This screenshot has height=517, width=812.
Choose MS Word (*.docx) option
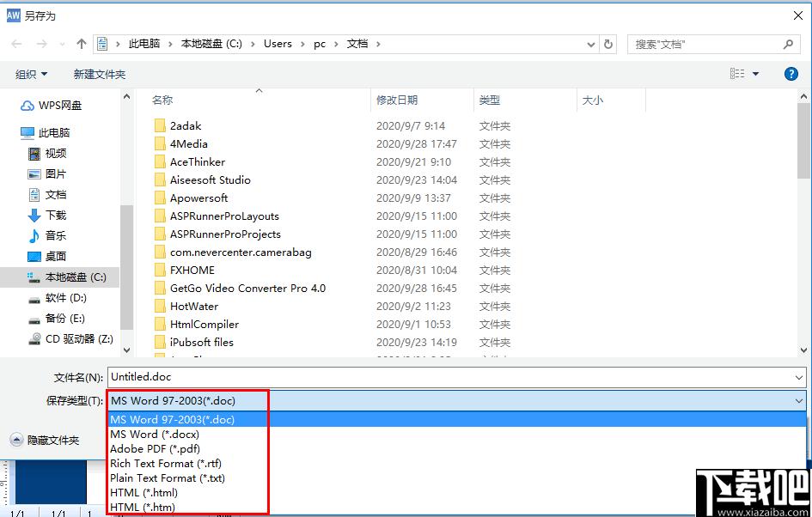457,435
